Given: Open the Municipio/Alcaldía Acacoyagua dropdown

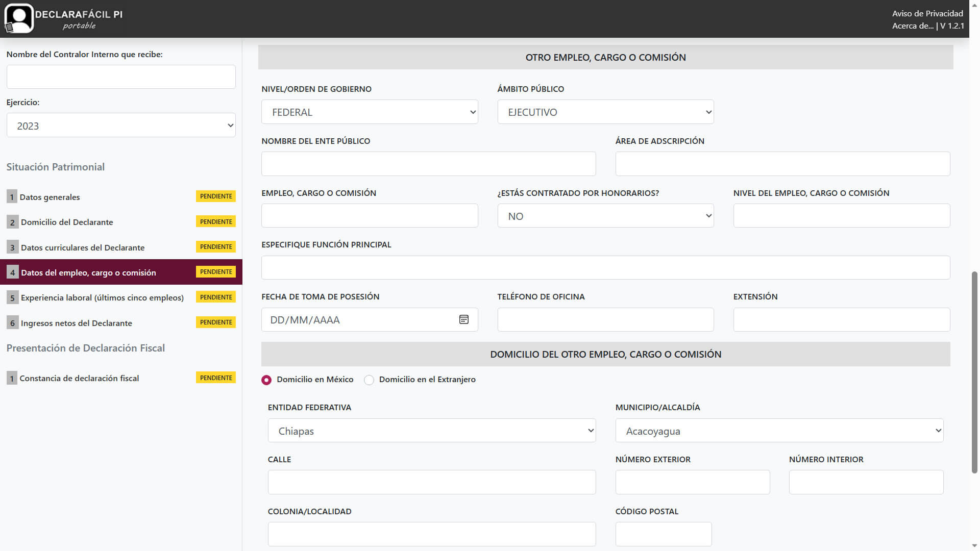Looking at the screenshot, I should (779, 431).
